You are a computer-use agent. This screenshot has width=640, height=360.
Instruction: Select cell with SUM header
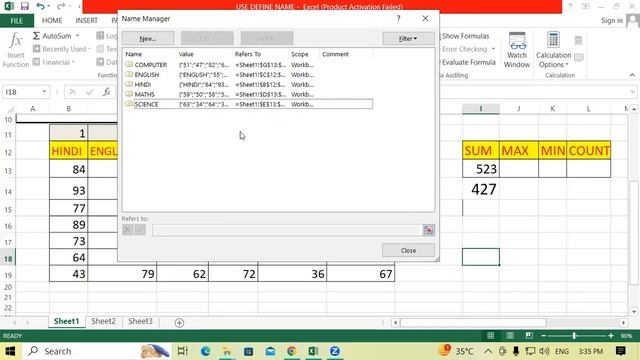point(480,151)
